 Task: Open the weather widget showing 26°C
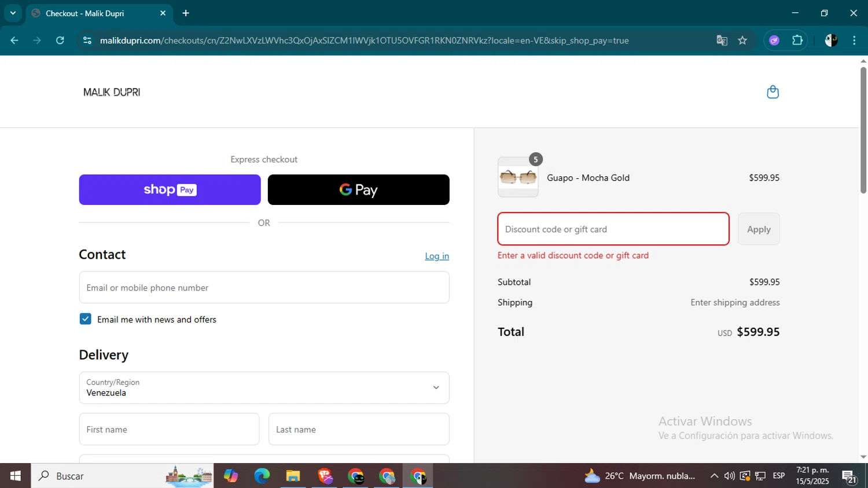click(x=639, y=476)
